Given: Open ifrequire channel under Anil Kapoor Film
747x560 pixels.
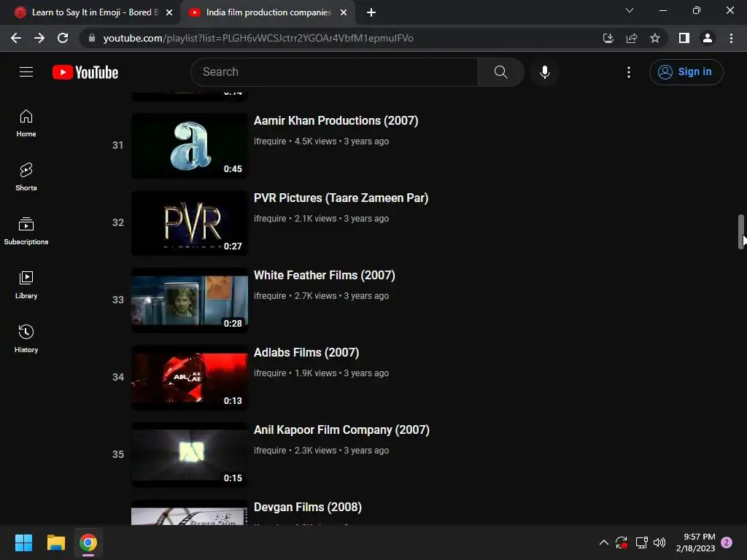Looking at the screenshot, I should point(270,451).
